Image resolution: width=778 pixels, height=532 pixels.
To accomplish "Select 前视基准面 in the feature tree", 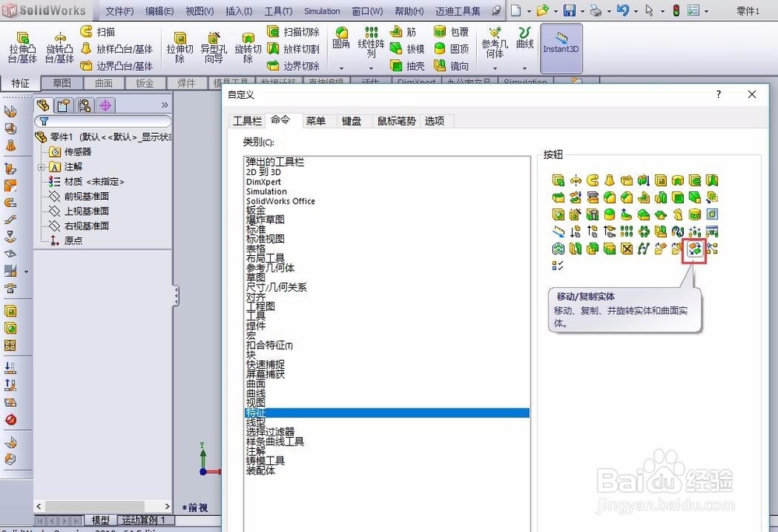I will pyautogui.click(x=86, y=196).
